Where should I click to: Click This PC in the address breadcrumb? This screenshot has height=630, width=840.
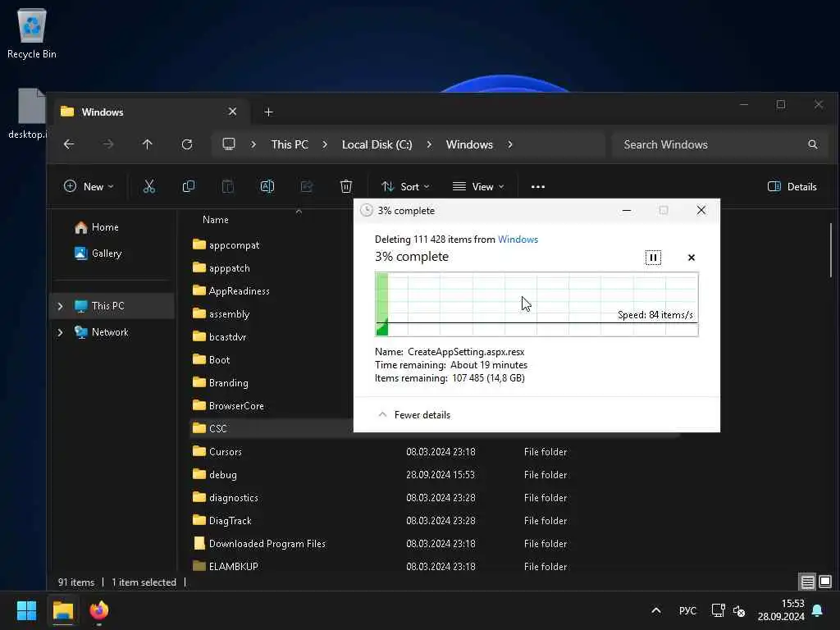[x=290, y=144]
